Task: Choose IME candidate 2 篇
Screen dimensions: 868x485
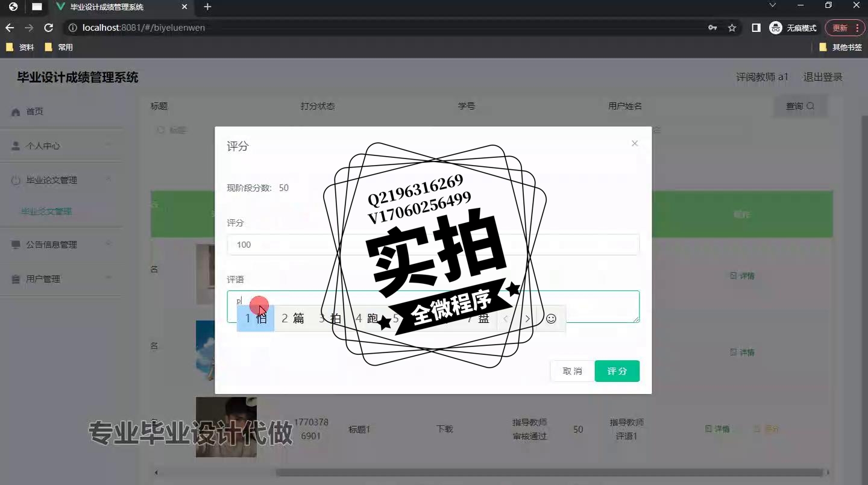Action: [x=293, y=318]
